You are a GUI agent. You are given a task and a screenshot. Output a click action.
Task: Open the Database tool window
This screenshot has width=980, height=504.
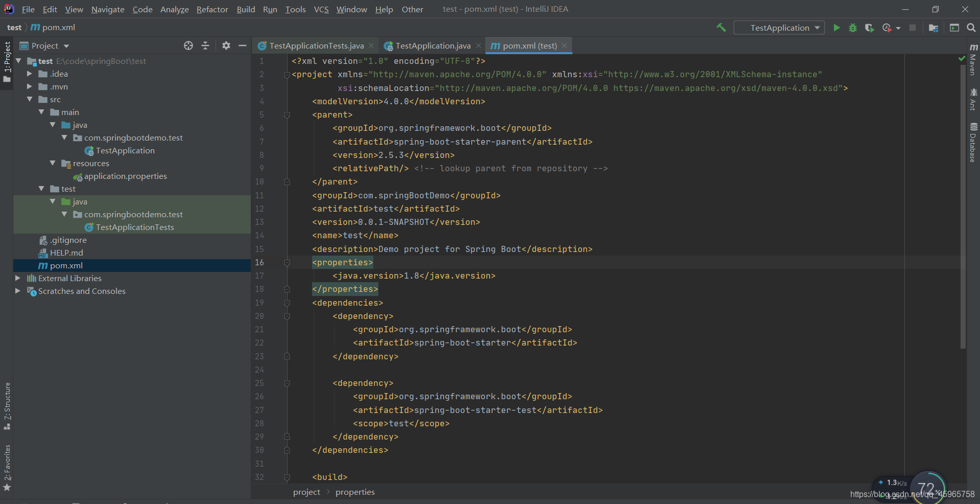pos(973,142)
